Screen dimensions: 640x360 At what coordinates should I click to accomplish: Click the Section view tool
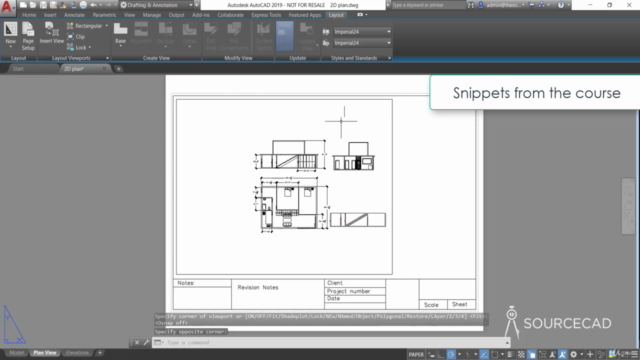pyautogui.click(x=166, y=34)
